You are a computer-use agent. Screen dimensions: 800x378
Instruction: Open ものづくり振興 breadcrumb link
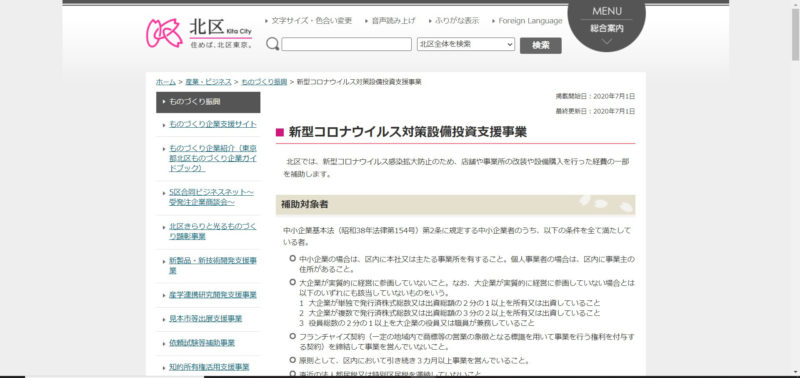pyautogui.click(x=264, y=82)
